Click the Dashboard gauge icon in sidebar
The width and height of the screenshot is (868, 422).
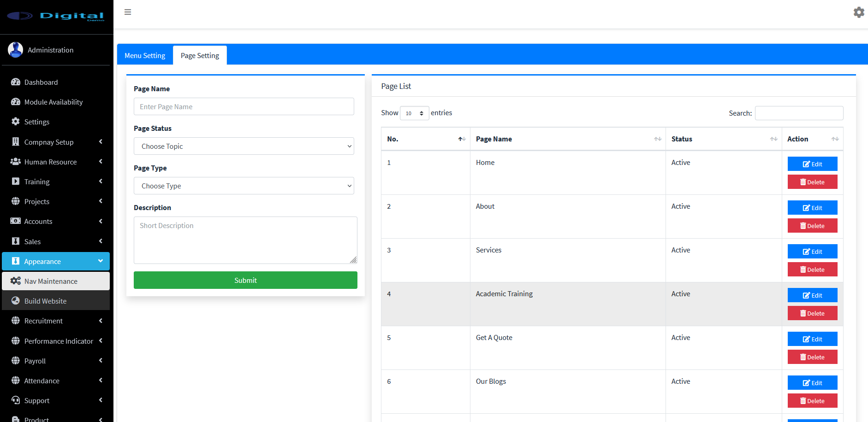(16, 82)
